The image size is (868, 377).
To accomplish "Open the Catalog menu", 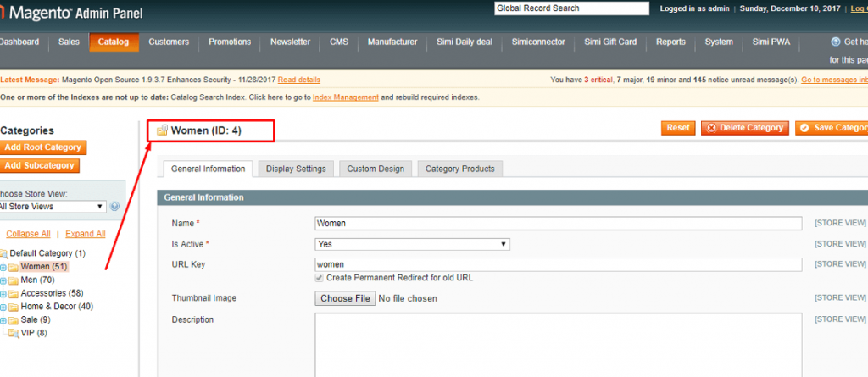I will (x=114, y=42).
